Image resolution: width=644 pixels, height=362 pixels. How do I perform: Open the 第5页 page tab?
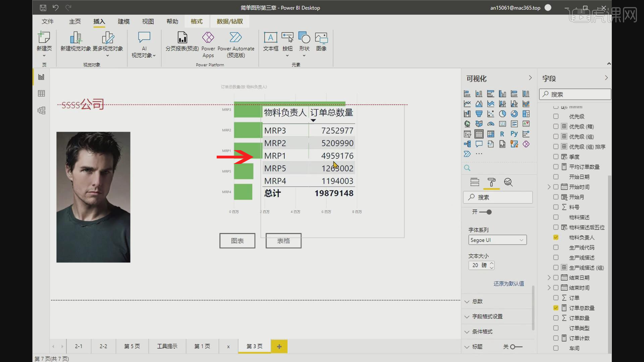click(x=132, y=346)
